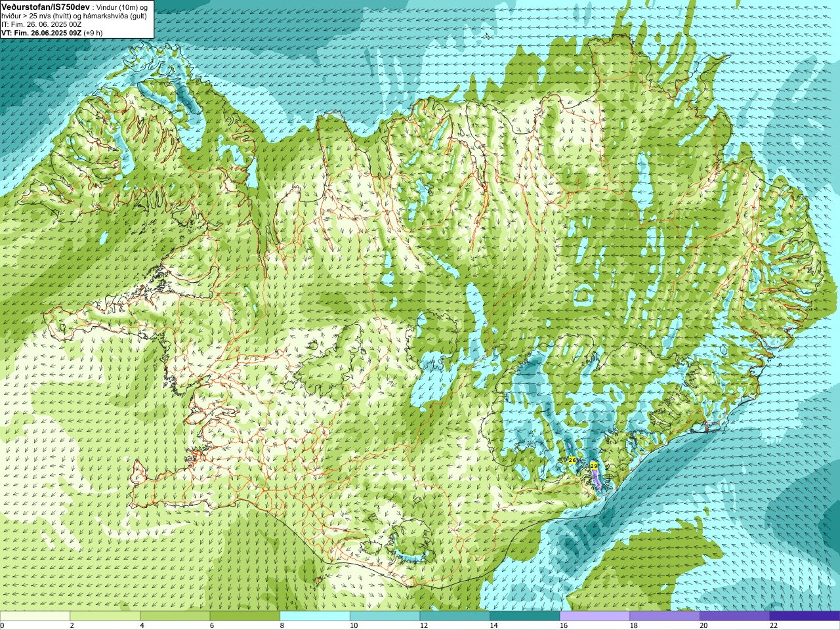840x630 pixels.
Task: Click the 20–22 m/s violet legend swatch
Action: [734, 616]
